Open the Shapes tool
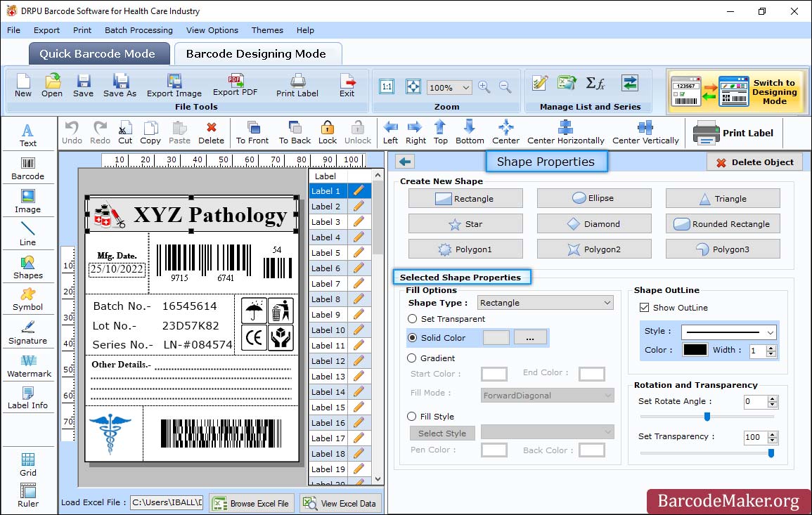 pos(28,267)
